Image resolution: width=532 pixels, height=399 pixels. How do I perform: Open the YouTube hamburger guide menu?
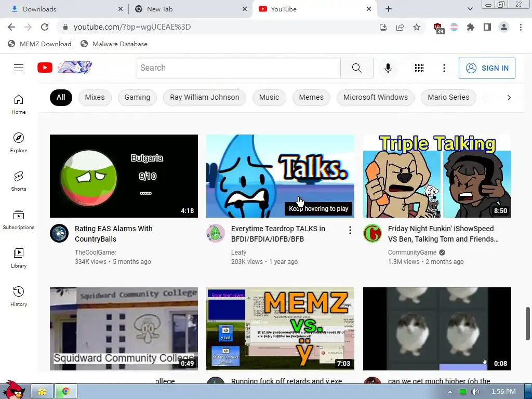[x=19, y=68]
